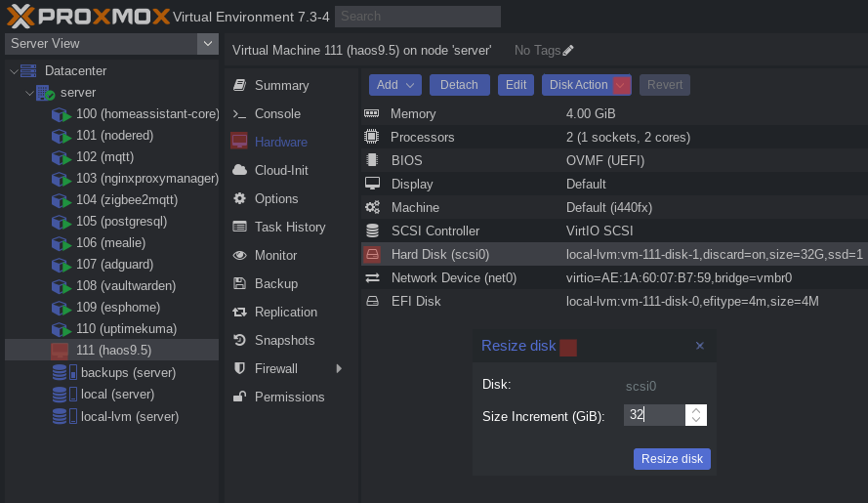Click the server node icon
Screen dimensions: 868x503
click(45, 93)
